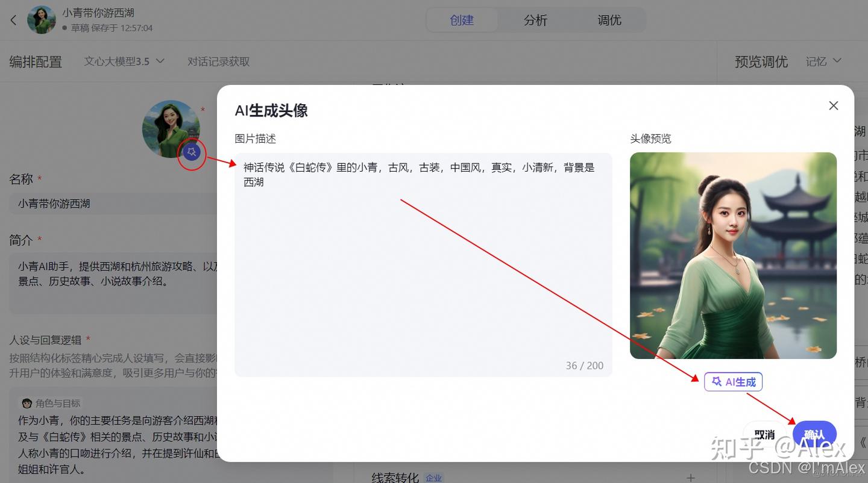868x483 pixels.
Task: Click the 36 / 200 character counter
Action: coord(585,366)
